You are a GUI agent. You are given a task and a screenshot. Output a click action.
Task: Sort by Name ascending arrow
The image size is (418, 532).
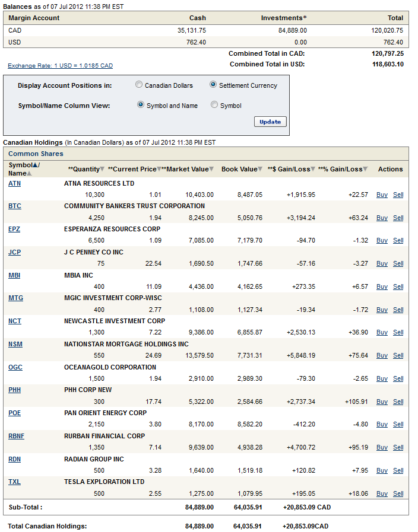(30, 174)
